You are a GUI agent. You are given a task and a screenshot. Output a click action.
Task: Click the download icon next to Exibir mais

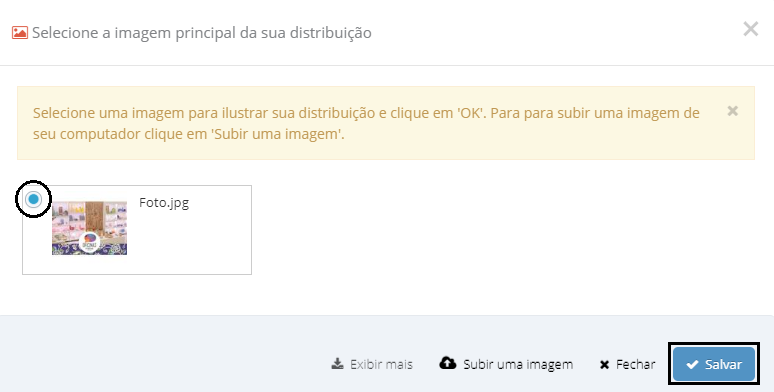pyautogui.click(x=337, y=364)
